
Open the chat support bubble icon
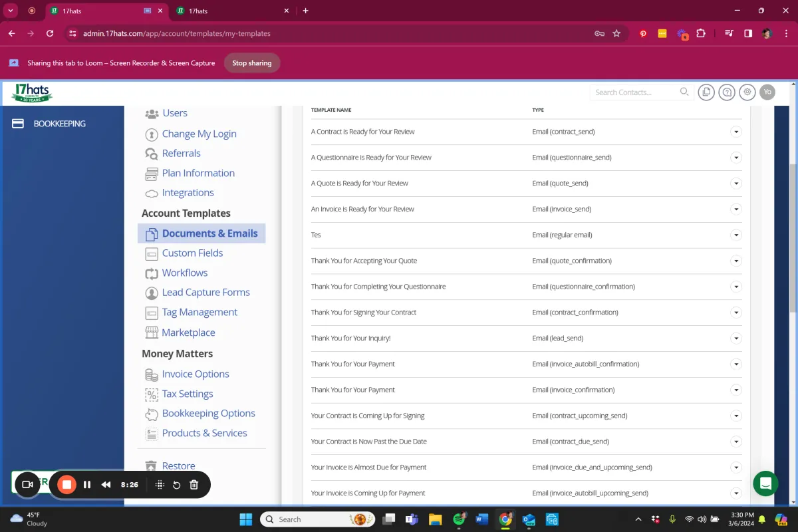tap(765, 483)
